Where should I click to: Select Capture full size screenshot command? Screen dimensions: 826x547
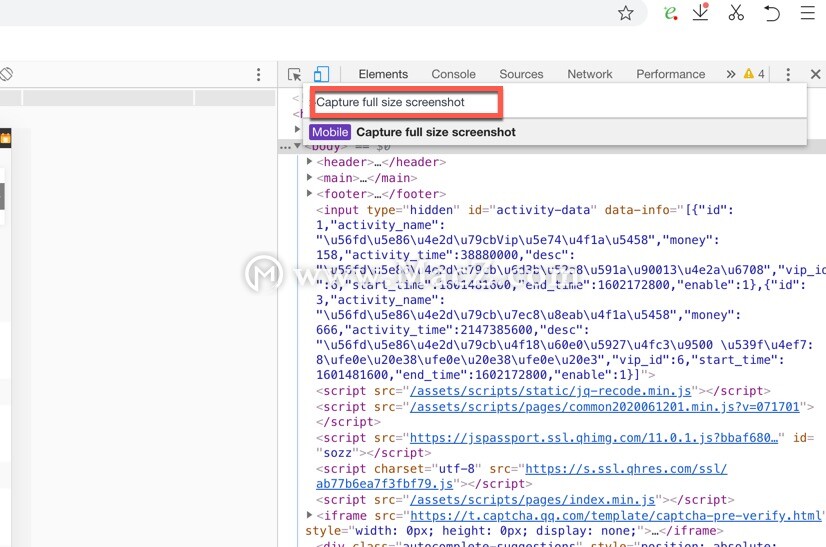(555, 132)
